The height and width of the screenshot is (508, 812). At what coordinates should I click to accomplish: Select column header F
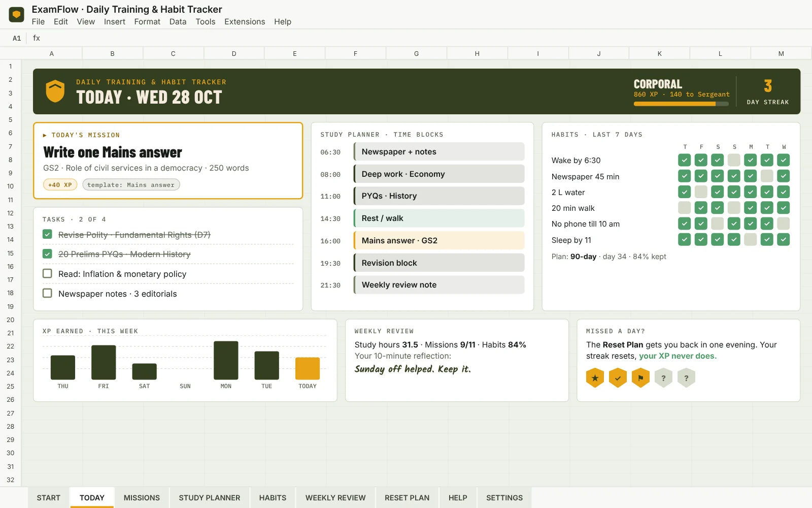click(355, 53)
